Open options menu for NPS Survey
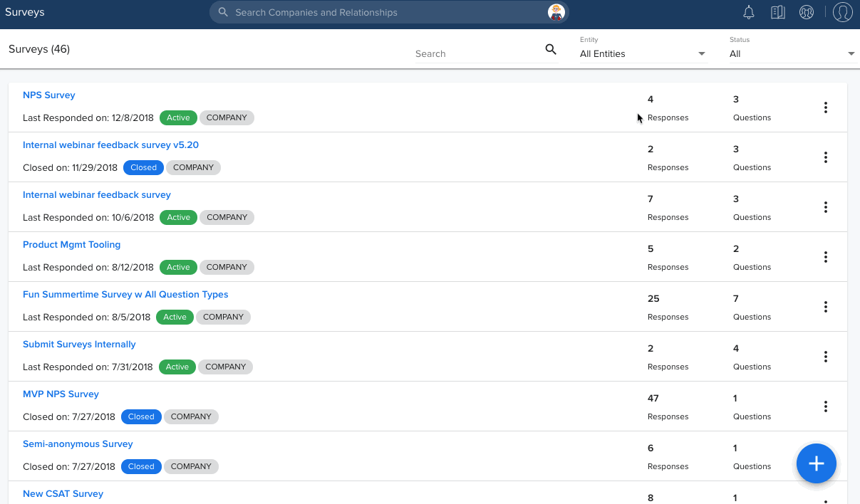 pyautogui.click(x=826, y=107)
